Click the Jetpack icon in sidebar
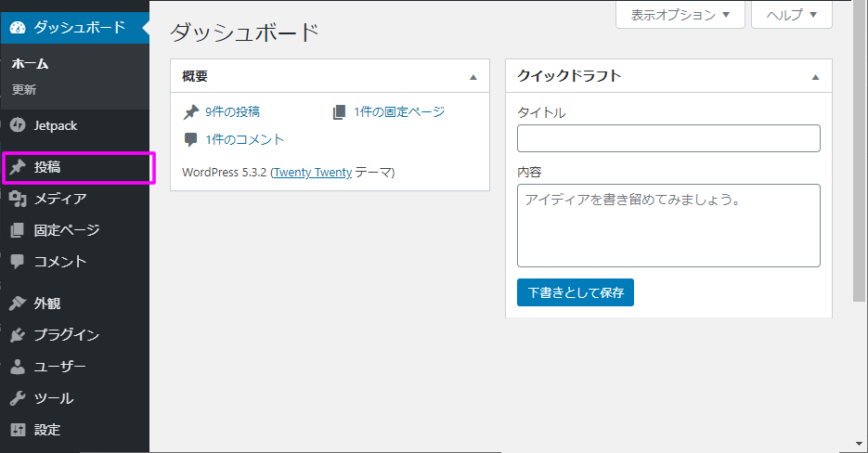 pyautogui.click(x=18, y=125)
